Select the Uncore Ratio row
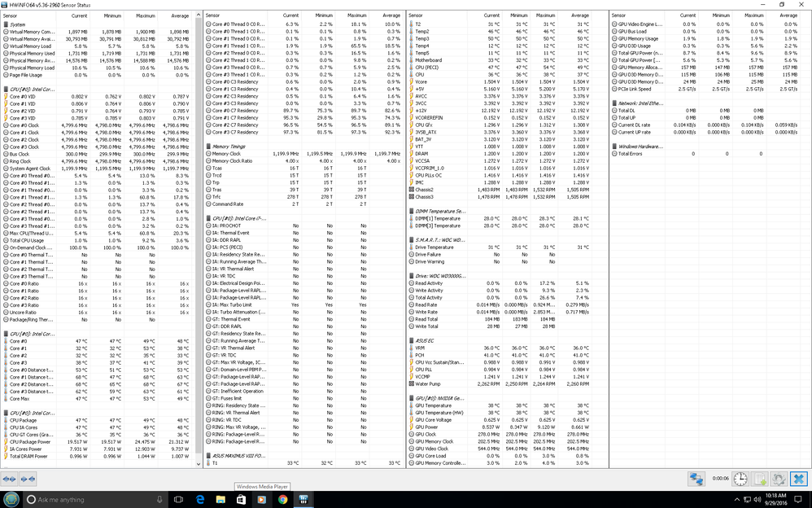 point(98,313)
